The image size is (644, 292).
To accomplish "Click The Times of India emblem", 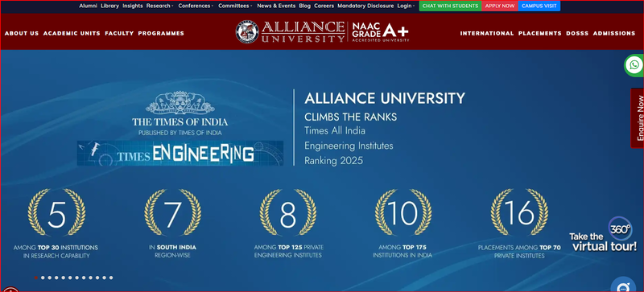I will 180,102.
